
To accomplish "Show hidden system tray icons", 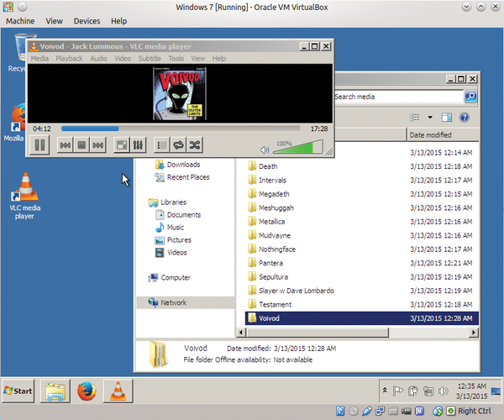I will click(x=385, y=390).
